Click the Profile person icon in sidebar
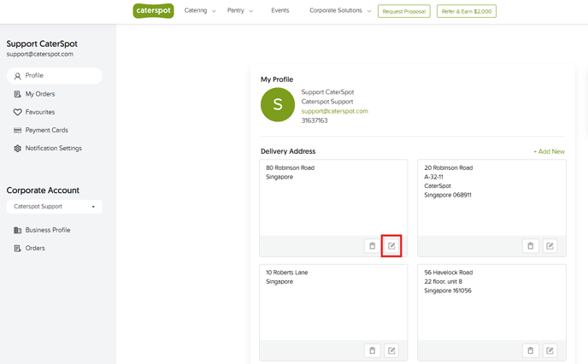The height and width of the screenshot is (364, 588). (17, 76)
